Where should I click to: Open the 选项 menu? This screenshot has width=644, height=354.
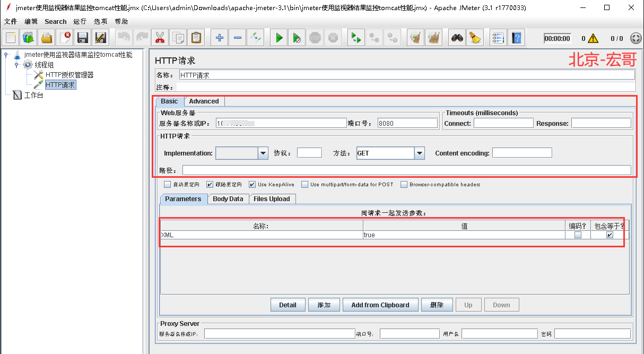point(100,21)
